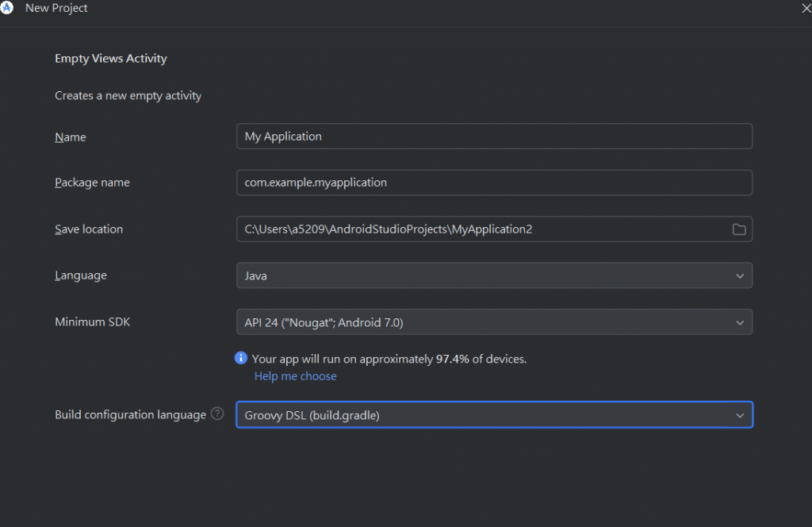Click the help question mark beside Build configuration language
Image resolution: width=812 pixels, height=527 pixels.
click(x=217, y=414)
